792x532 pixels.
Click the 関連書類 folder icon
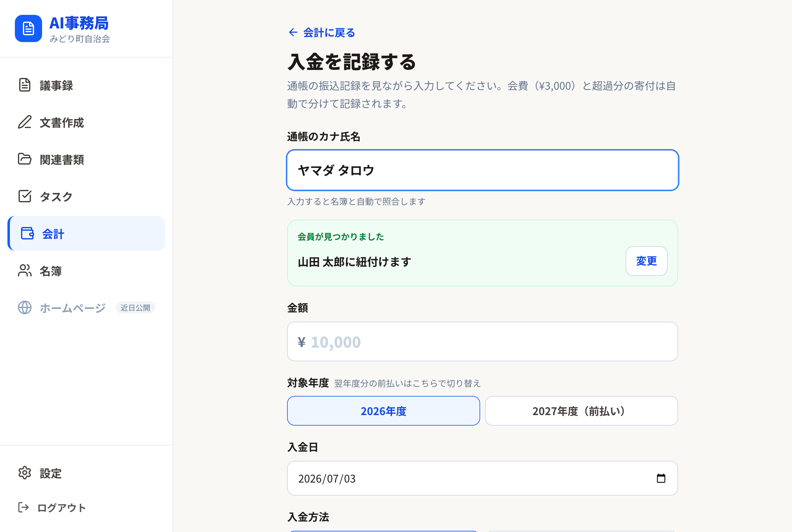coord(24,159)
